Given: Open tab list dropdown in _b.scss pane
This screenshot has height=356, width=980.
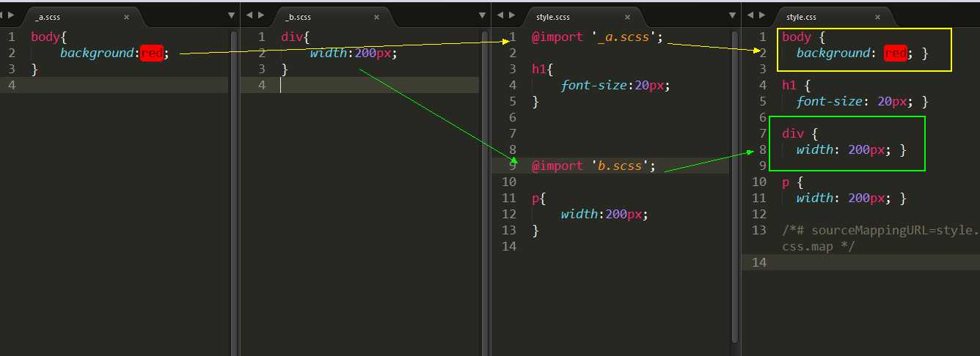Looking at the screenshot, I should pyautogui.click(x=482, y=15).
